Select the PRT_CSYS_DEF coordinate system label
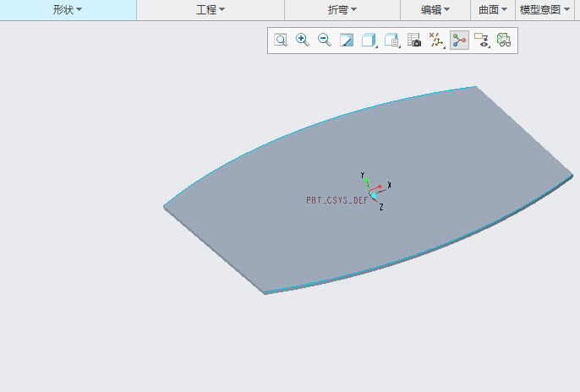The height and width of the screenshot is (392, 580). tap(337, 200)
